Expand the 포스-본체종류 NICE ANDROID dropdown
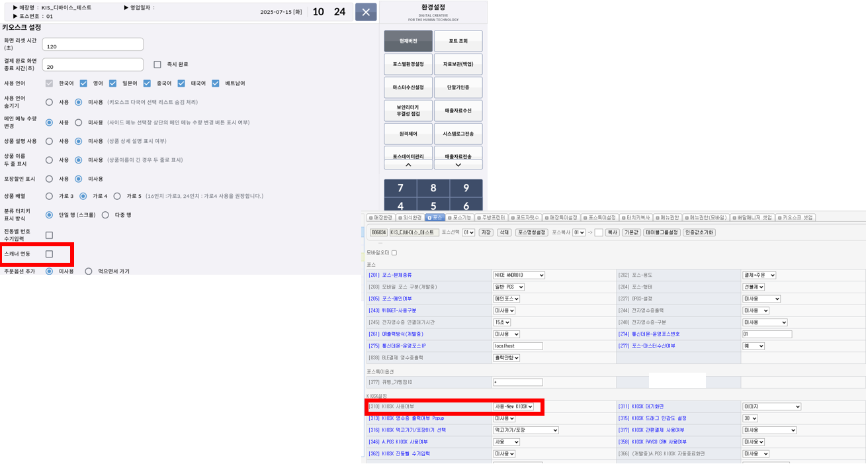 click(x=519, y=275)
